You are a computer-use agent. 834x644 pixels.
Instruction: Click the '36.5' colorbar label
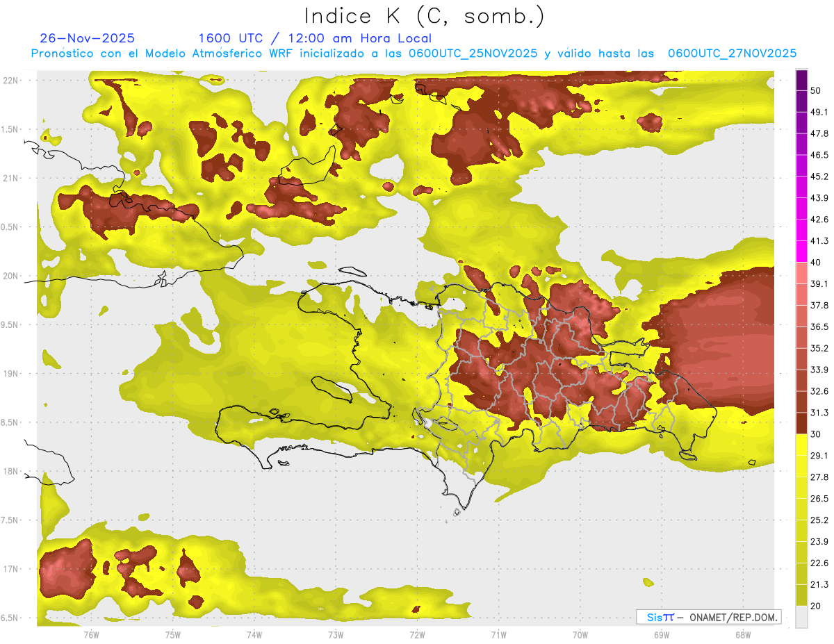pyautogui.click(x=819, y=327)
